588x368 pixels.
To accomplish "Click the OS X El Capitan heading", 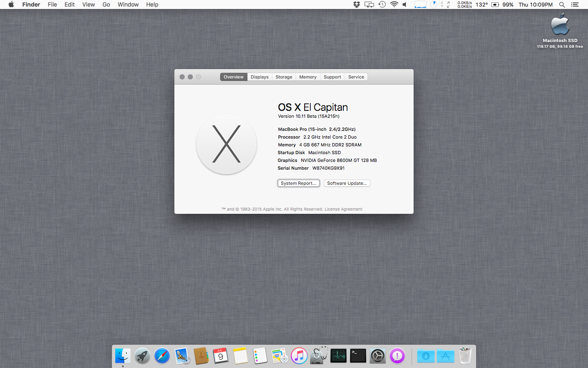I will [313, 107].
